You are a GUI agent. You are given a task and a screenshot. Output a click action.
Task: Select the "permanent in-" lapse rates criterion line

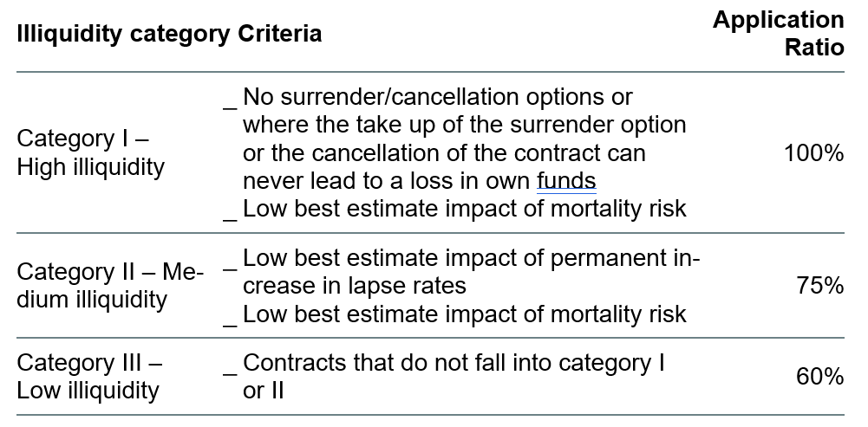pos(470,259)
